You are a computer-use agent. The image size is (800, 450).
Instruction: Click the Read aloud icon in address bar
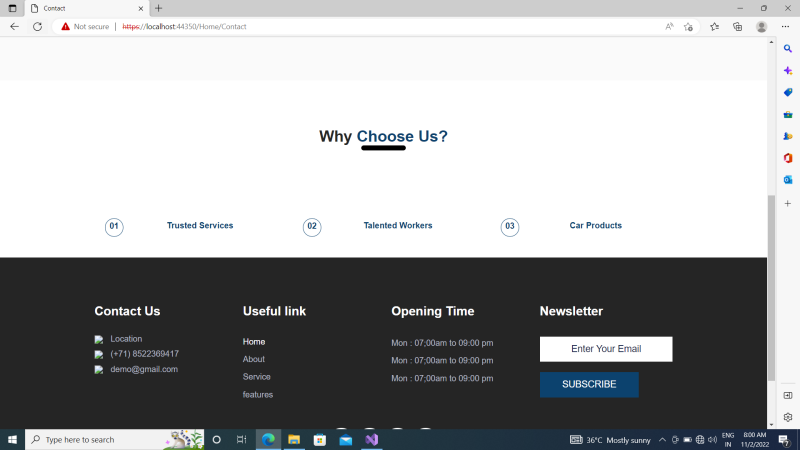click(669, 27)
